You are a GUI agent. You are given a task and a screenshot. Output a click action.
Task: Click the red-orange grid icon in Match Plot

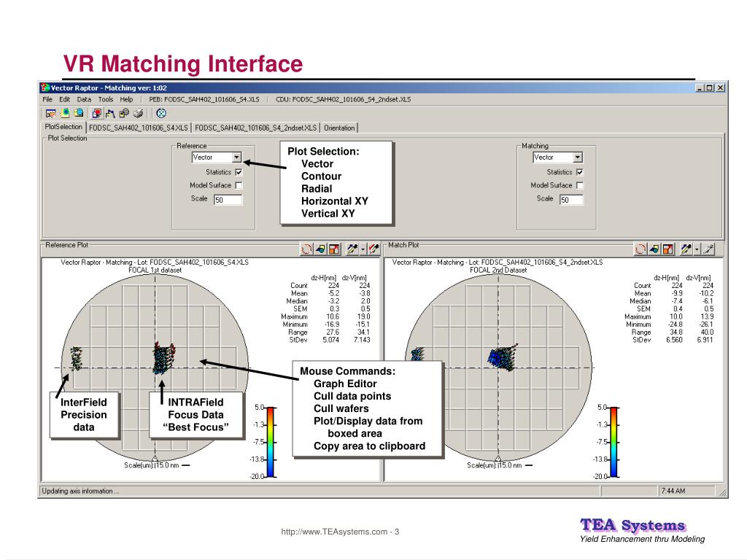668,249
